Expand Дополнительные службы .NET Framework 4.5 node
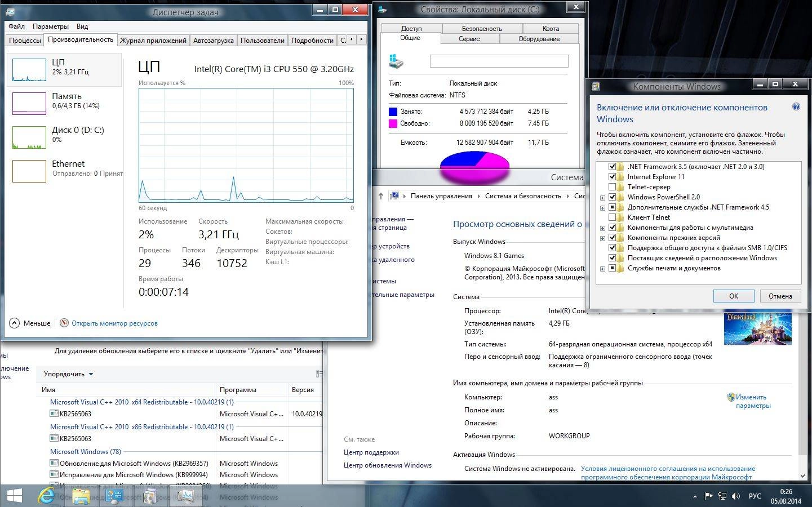This screenshot has height=507, width=812. [602, 208]
